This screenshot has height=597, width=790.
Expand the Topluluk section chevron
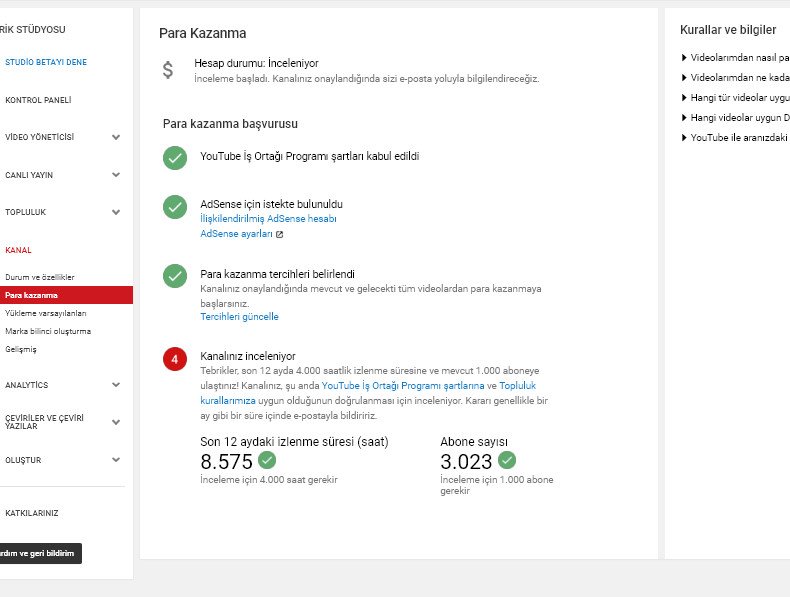coord(116,212)
